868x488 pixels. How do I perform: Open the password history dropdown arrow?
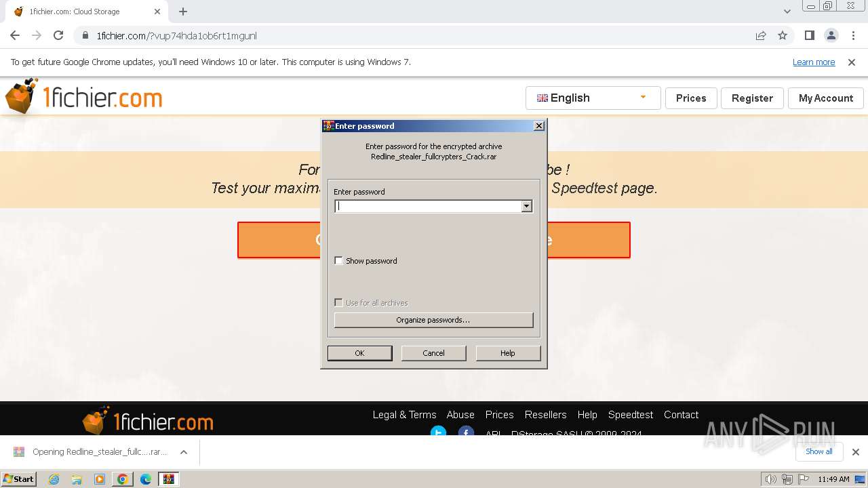click(x=527, y=207)
